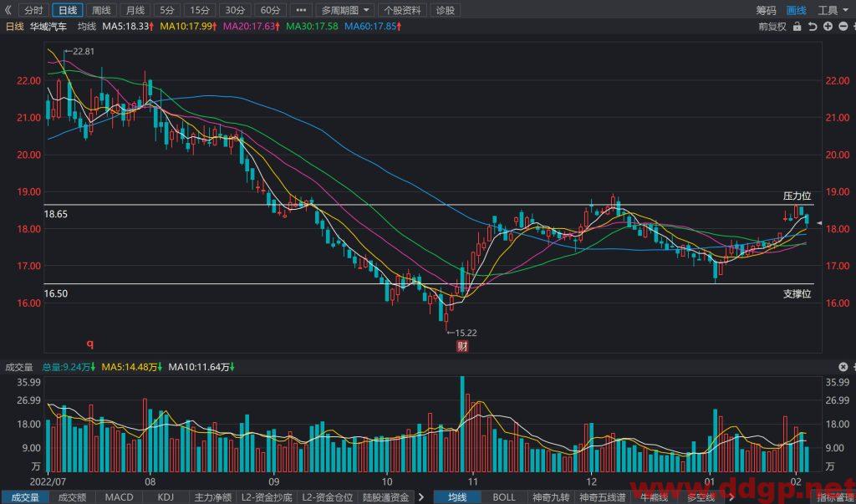This screenshot has height=504, width=856.
Task: Expand the 多周期图 dropdown
Action: coord(345,10)
